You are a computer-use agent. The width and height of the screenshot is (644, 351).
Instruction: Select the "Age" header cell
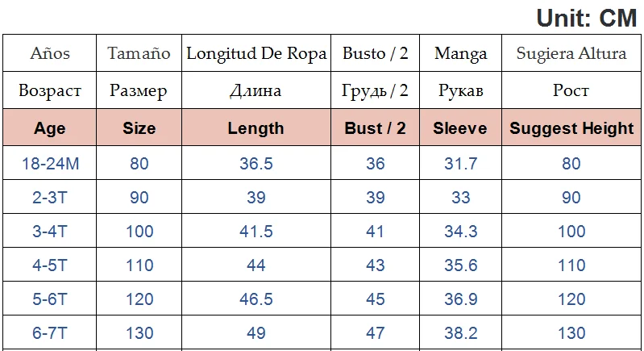click(x=50, y=127)
